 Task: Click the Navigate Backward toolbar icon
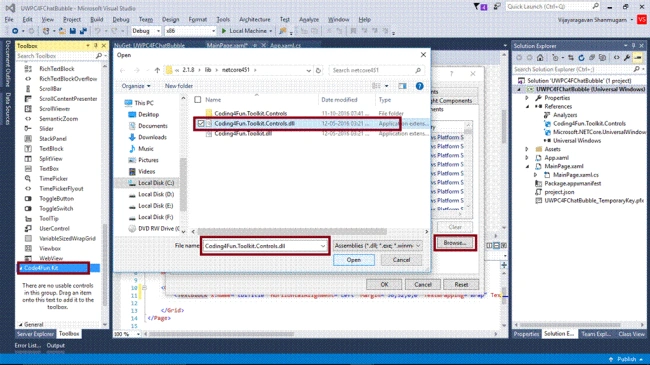[x=15, y=31]
